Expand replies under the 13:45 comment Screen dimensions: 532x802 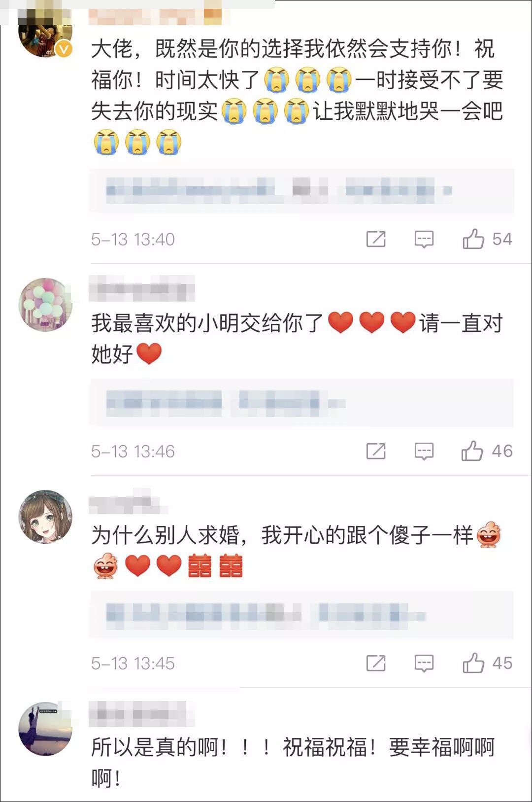[x=301, y=615]
